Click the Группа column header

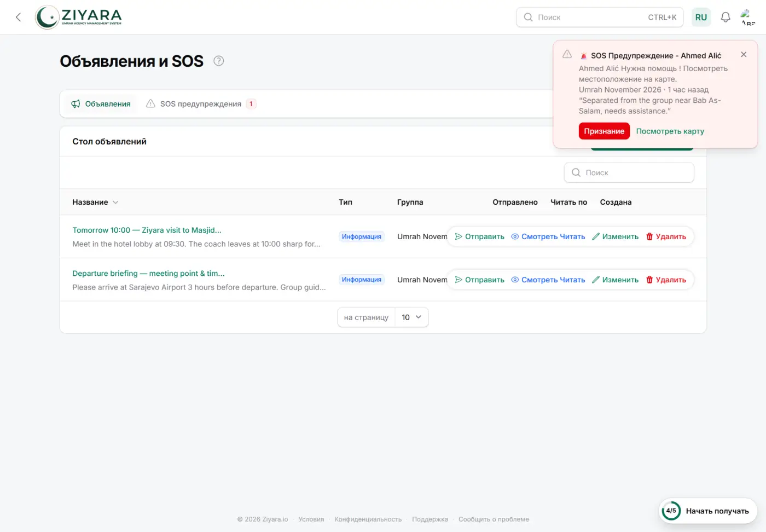410,202
